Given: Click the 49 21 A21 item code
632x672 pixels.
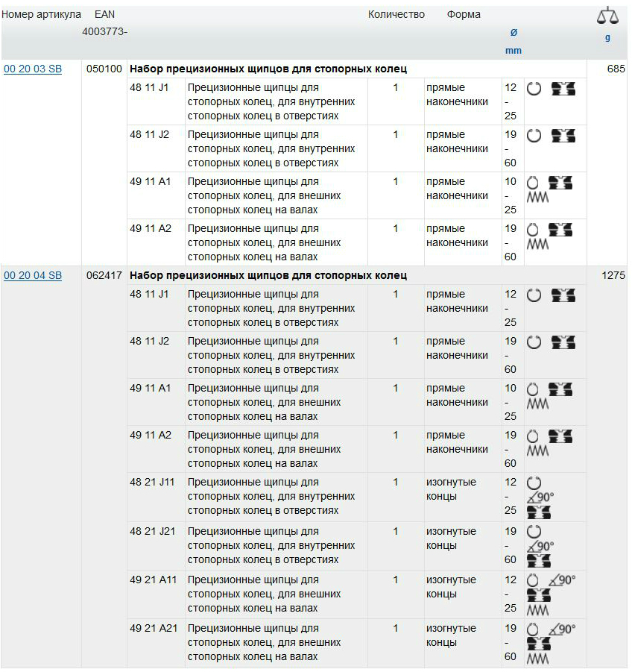Looking at the screenshot, I should click(154, 628).
